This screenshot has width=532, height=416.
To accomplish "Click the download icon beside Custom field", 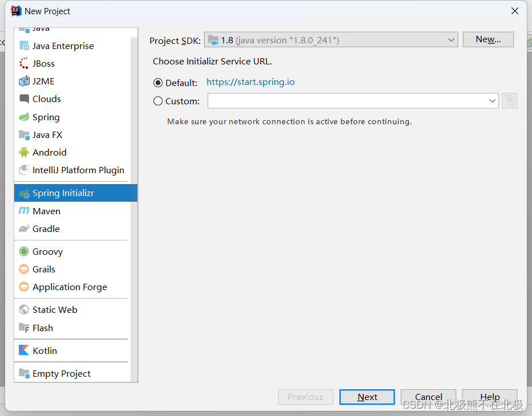I will [x=510, y=101].
